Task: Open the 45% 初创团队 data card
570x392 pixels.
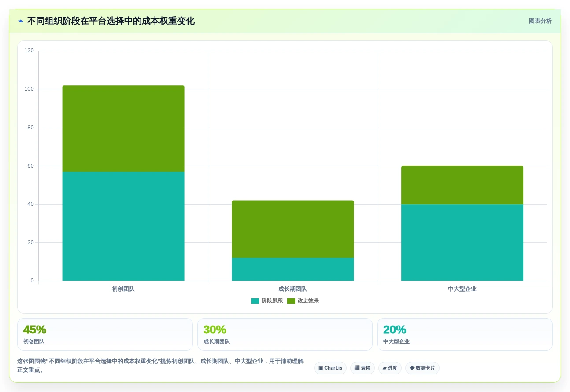Action: point(105,334)
